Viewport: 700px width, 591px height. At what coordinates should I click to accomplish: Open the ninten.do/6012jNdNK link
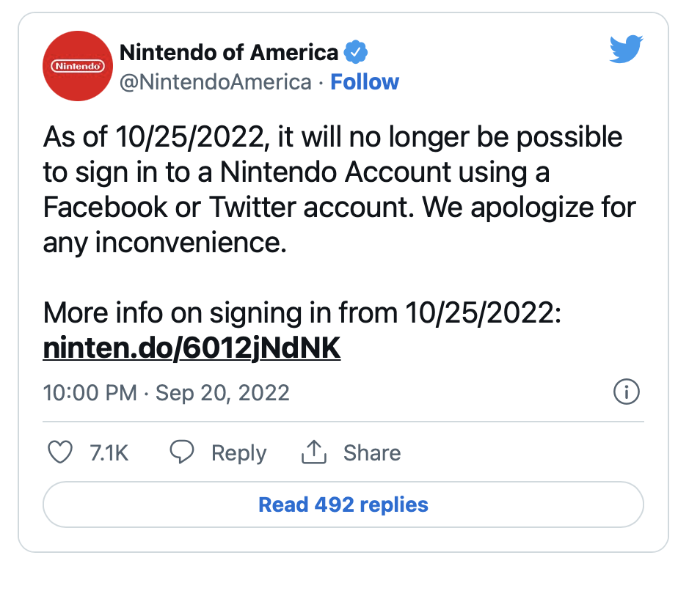pos(192,348)
